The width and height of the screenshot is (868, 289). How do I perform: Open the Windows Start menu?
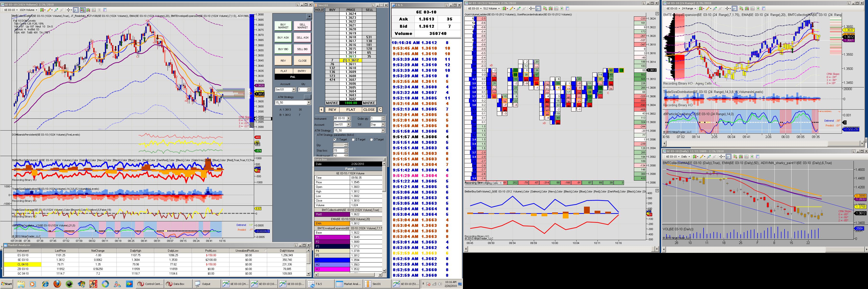[7, 284]
